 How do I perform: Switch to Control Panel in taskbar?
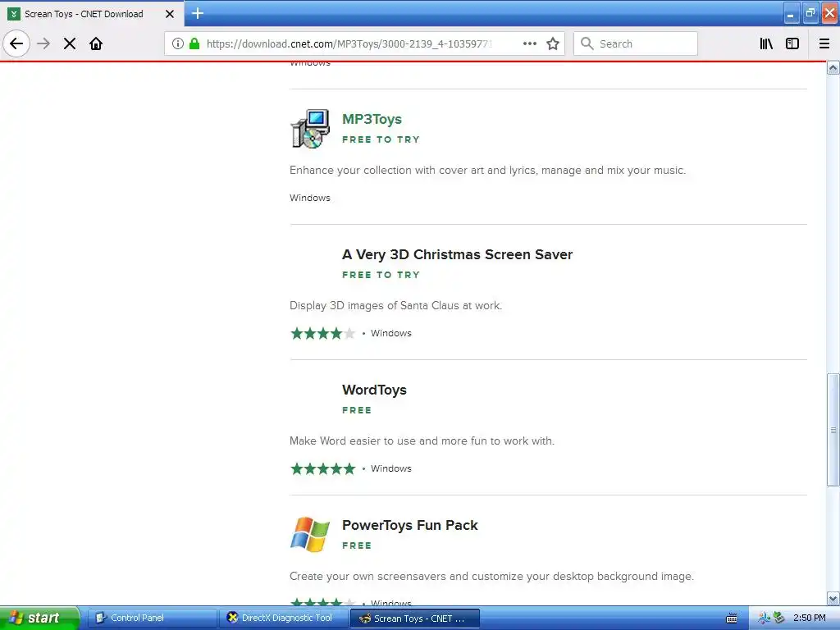(152, 619)
